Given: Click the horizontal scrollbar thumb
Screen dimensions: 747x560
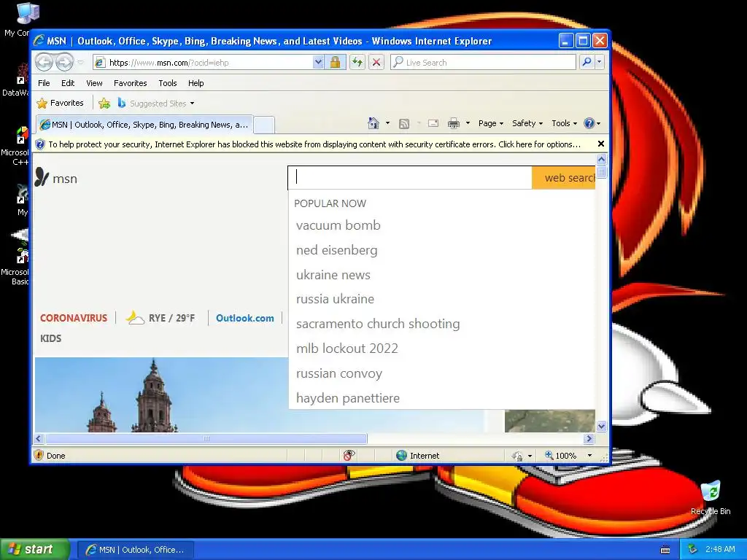Looking at the screenshot, I should coord(206,438).
